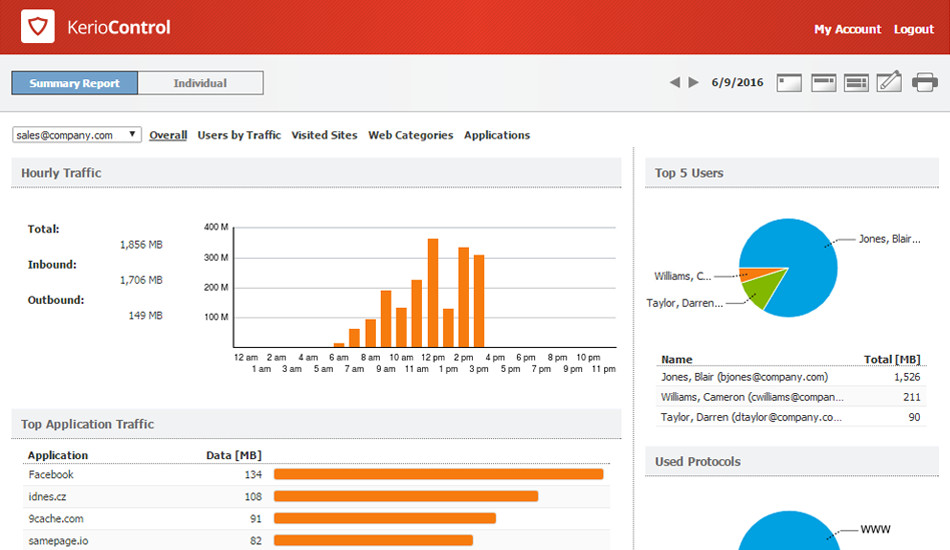Click the Taylor, Darren... pie chart label
This screenshot has height=550, width=950.
685,303
